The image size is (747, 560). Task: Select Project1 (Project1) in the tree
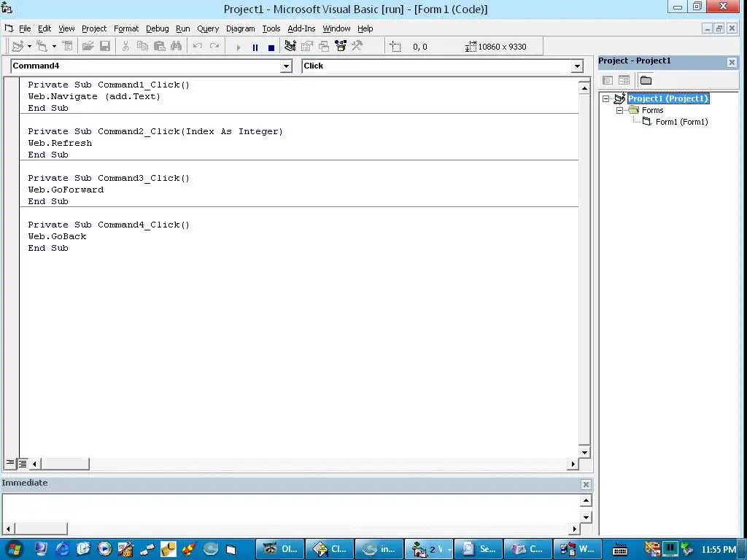click(668, 98)
